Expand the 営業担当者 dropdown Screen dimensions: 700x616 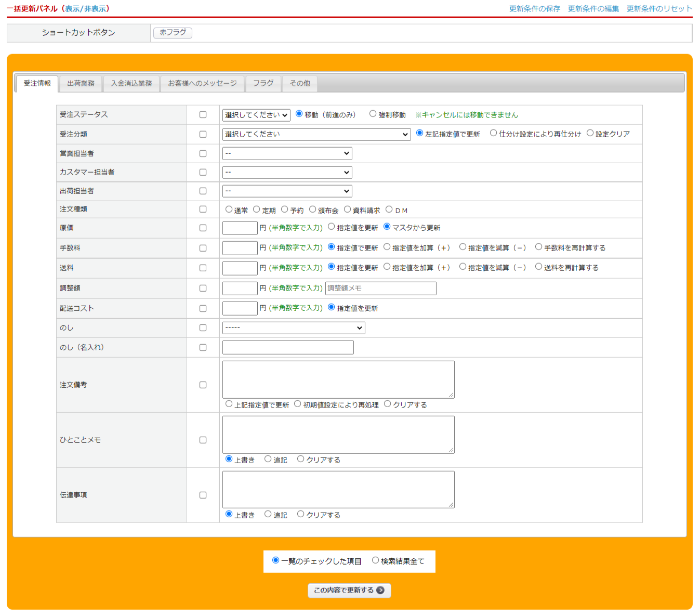pos(287,154)
